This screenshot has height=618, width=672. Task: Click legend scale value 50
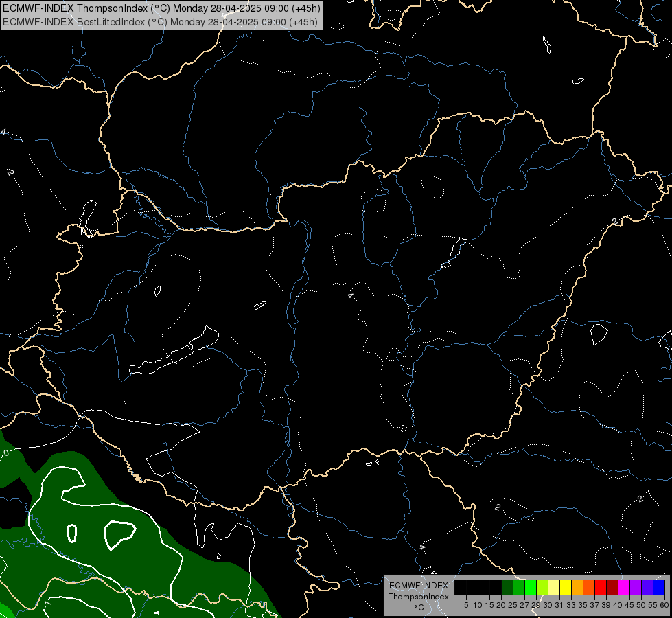pos(640,605)
